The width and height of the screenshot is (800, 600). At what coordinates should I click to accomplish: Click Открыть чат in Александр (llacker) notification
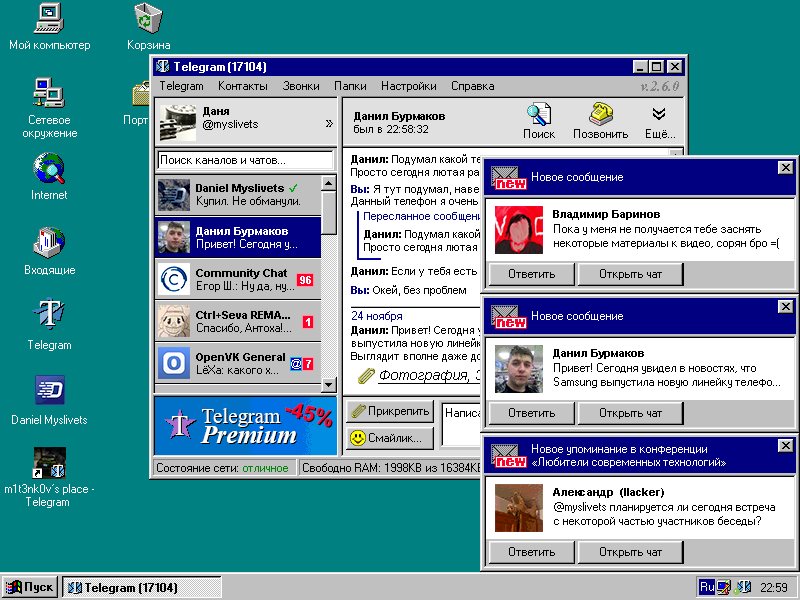click(630, 552)
